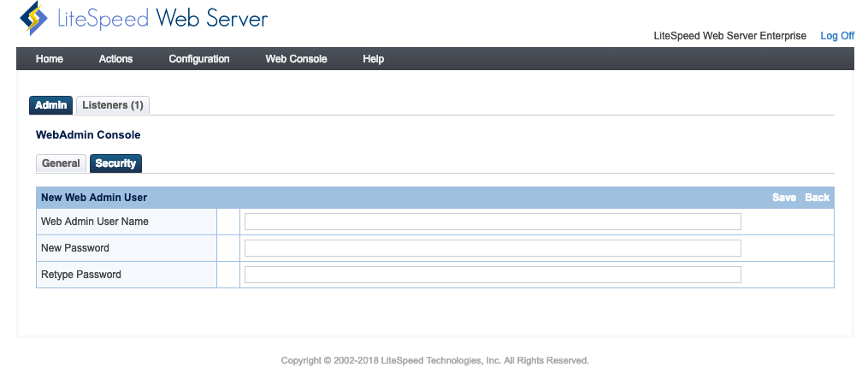
Task: Click the WebAdmin Console heading
Action: pyautogui.click(x=88, y=135)
